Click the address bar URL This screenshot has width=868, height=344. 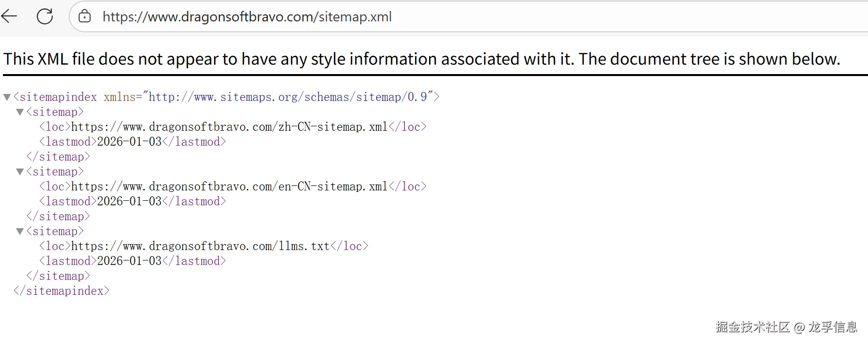pyautogui.click(x=247, y=17)
